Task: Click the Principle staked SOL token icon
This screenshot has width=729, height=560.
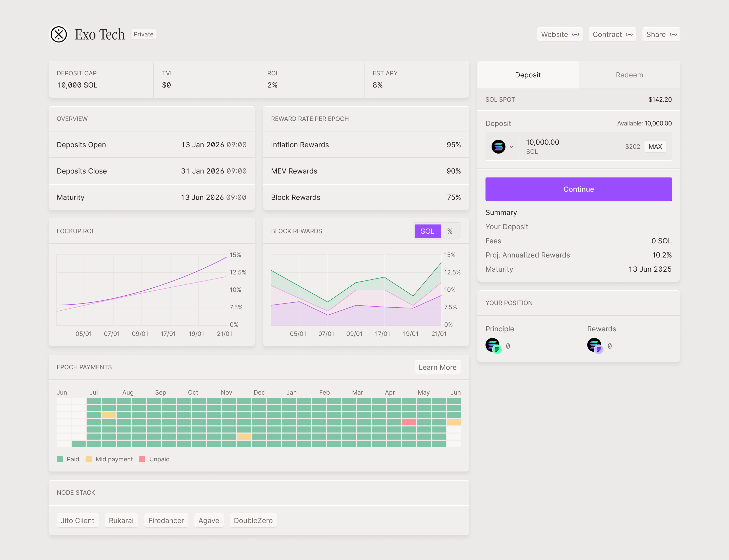Action: tap(493, 345)
